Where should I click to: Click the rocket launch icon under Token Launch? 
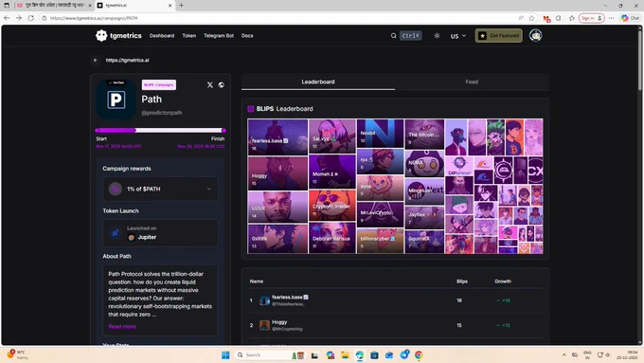tap(116, 233)
